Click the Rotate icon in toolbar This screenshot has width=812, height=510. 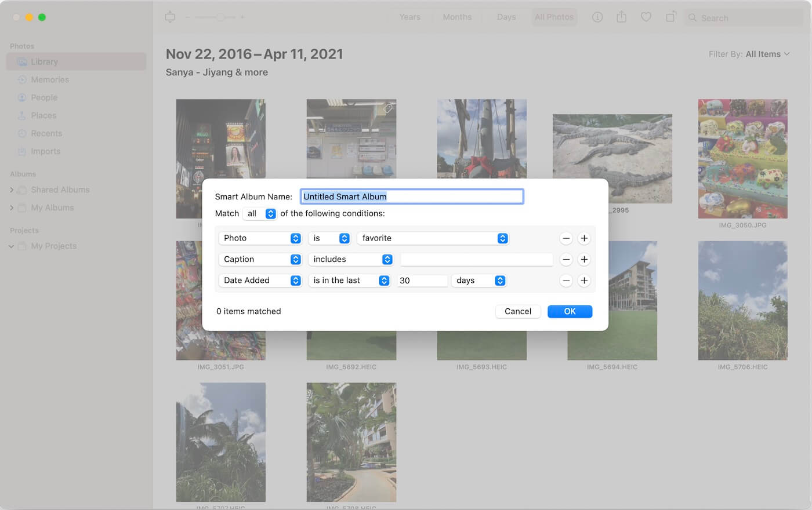[670, 17]
